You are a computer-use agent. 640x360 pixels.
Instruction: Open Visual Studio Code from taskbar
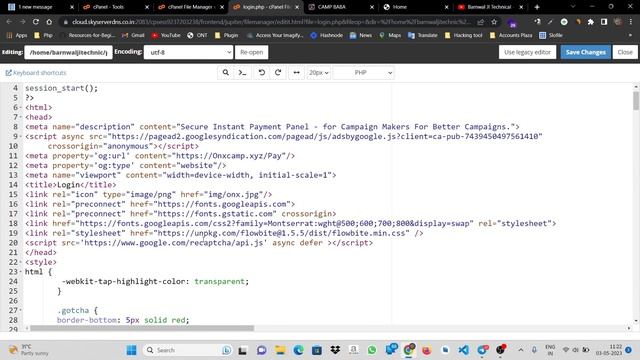click(x=463, y=350)
